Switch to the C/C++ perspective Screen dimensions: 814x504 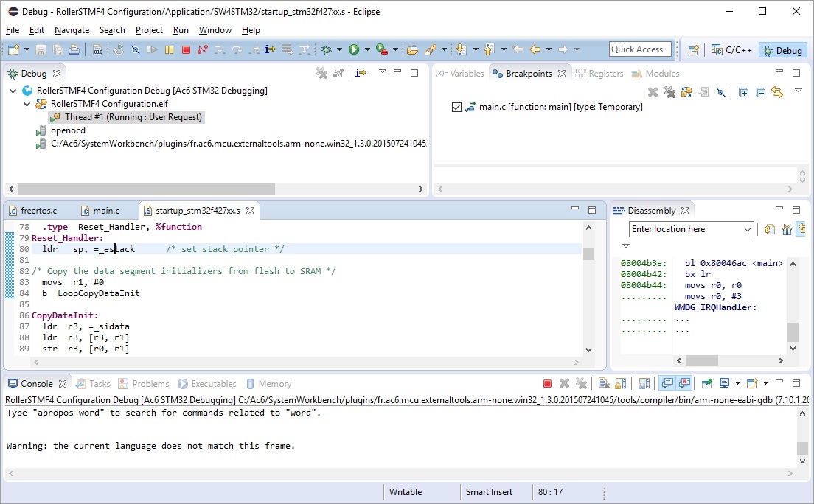click(x=731, y=50)
